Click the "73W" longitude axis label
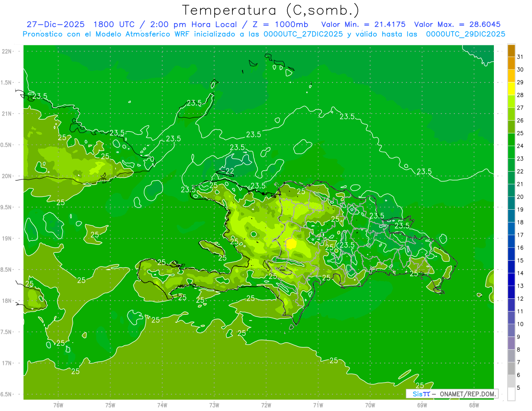This screenshot has height=411, width=532. point(214,404)
